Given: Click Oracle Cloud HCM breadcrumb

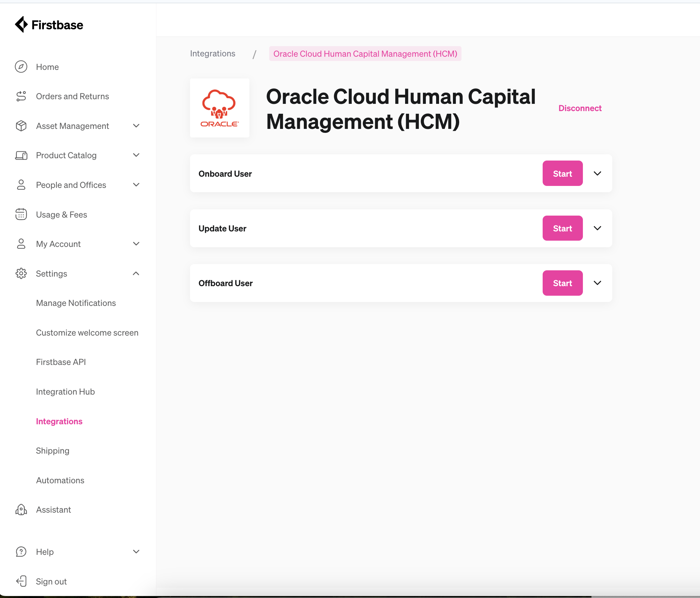Looking at the screenshot, I should click(365, 54).
